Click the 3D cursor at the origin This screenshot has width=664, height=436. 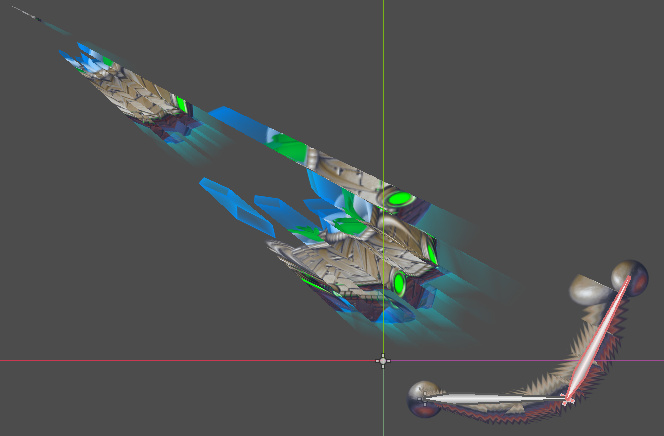click(x=383, y=361)
